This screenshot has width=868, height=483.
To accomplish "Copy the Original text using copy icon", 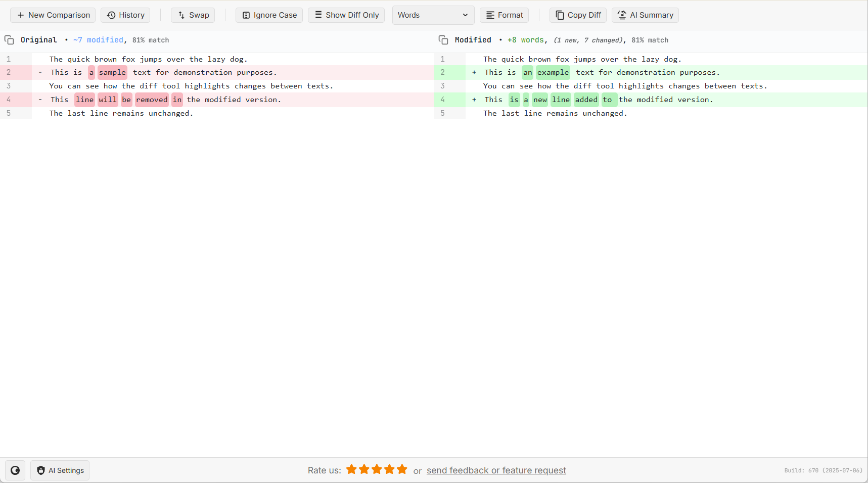I will tap(9, 40).
